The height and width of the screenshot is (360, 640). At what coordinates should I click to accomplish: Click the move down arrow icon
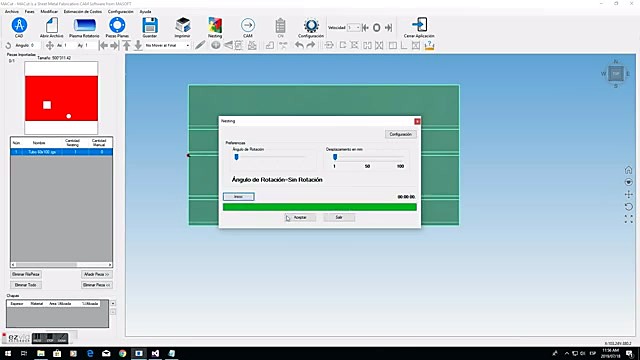[x=138, y=45]
